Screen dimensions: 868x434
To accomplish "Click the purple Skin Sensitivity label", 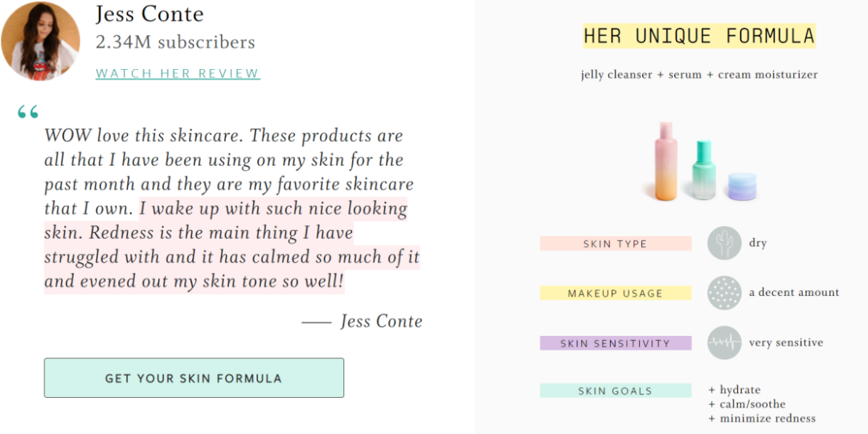I will (x=616, y=343).
